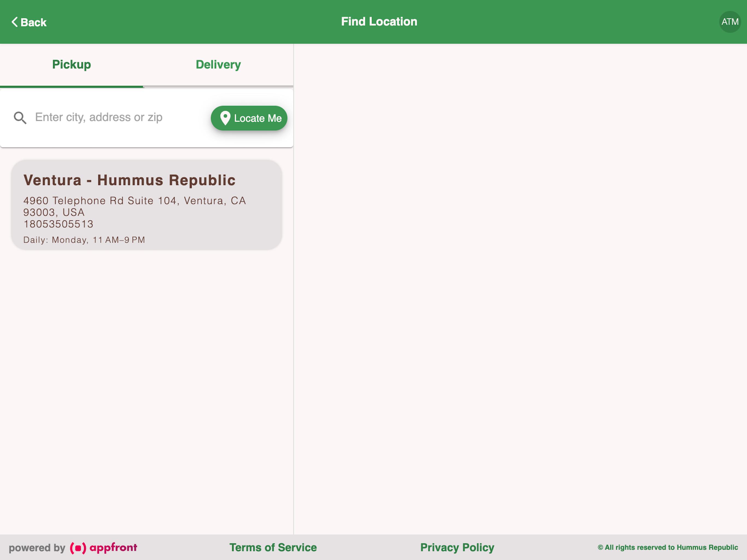
Task: Click the copyright Hummus Republic text
Action: 668,547
